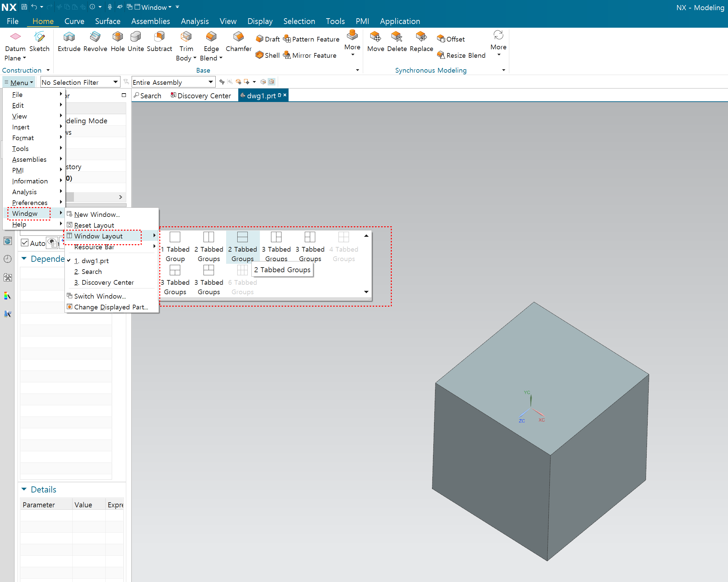Toggle the Auto checkbox in the navigator
This screenshot has height=582, width=728.
25,243
